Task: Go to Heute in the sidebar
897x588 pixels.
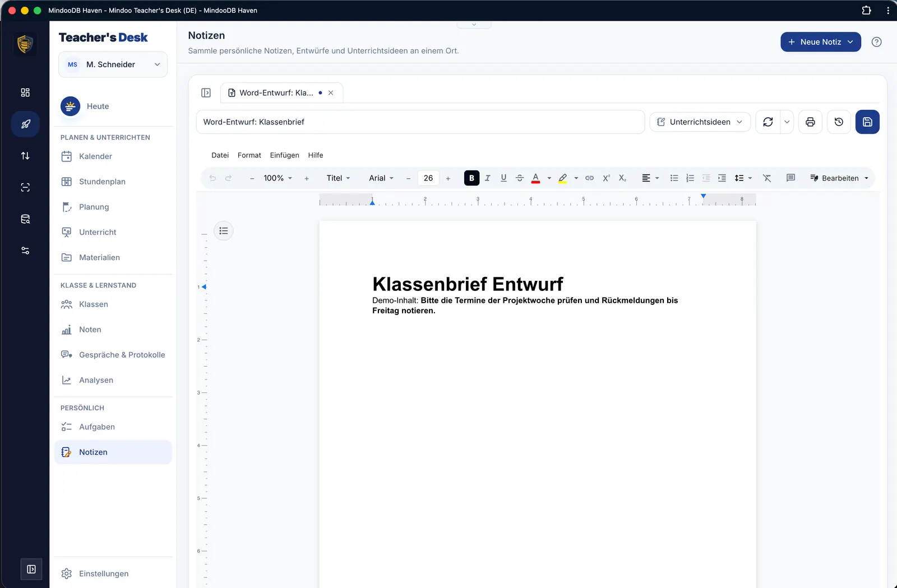Action: point(113,107)
